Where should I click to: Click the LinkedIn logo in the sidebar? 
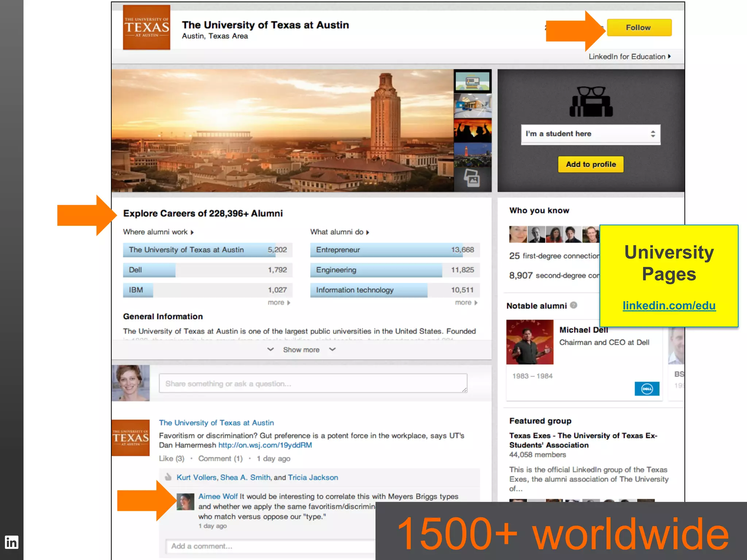(12, 542)
